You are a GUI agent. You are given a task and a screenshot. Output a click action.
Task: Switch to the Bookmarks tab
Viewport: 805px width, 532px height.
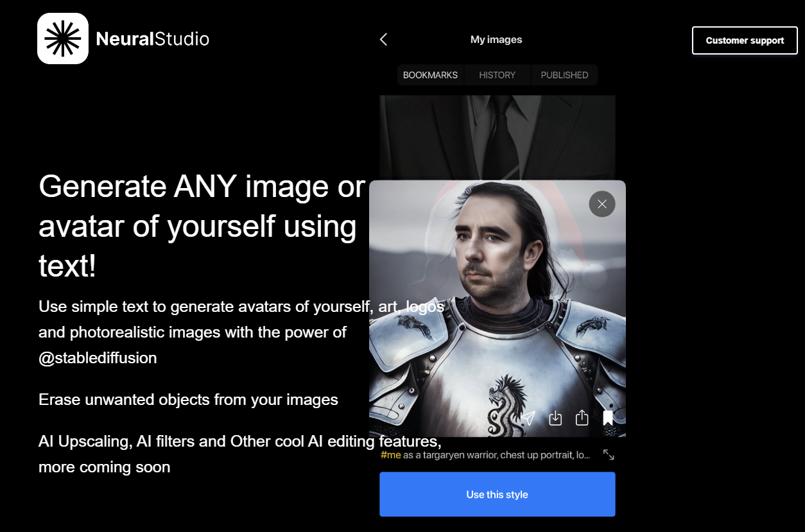(x=430, y=75)
